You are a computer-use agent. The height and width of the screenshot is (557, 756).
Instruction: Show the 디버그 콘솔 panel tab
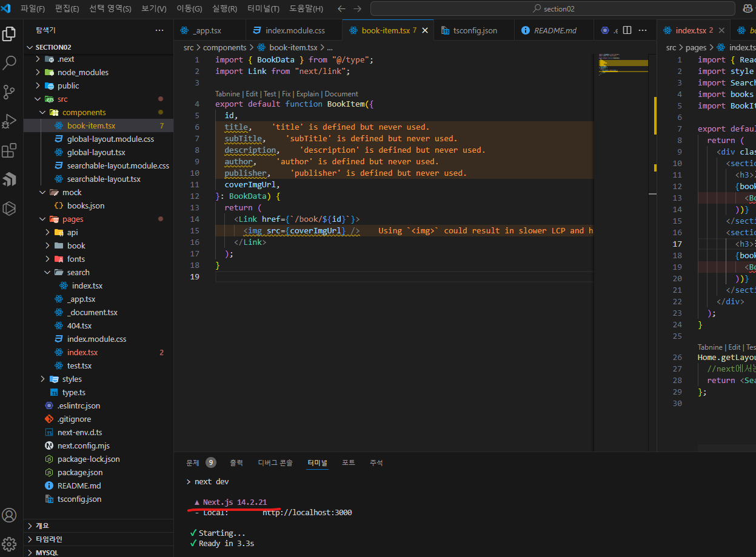[x=275, y=462]
